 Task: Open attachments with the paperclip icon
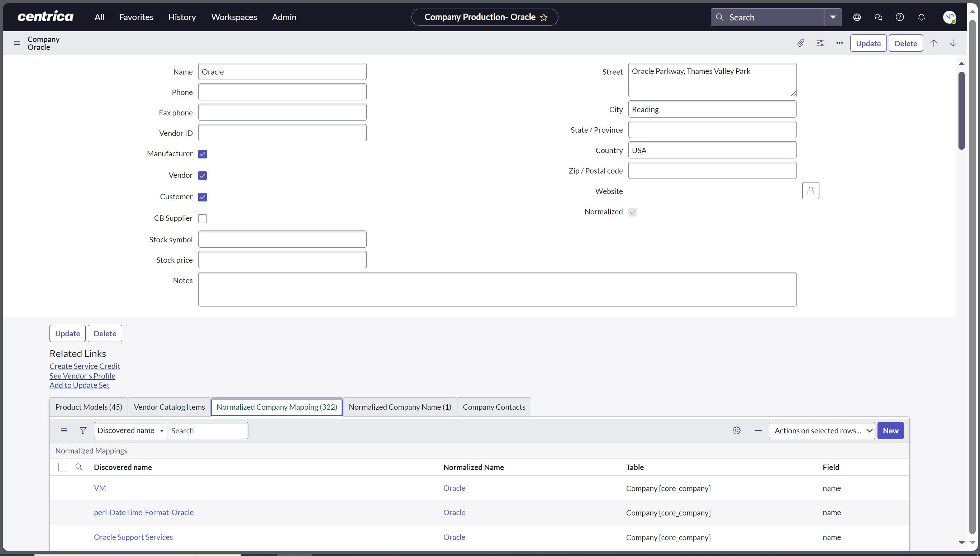point(800,43)
